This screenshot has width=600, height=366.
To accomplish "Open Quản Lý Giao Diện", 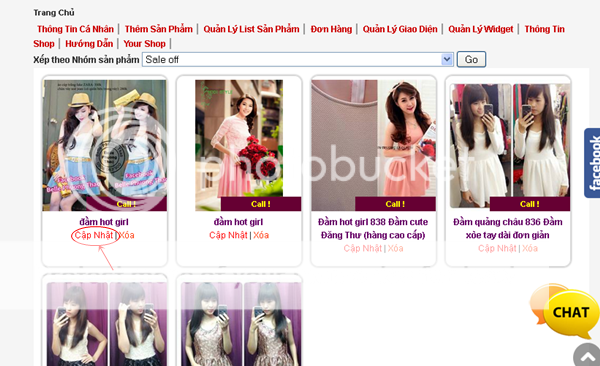I will point(400,29).
